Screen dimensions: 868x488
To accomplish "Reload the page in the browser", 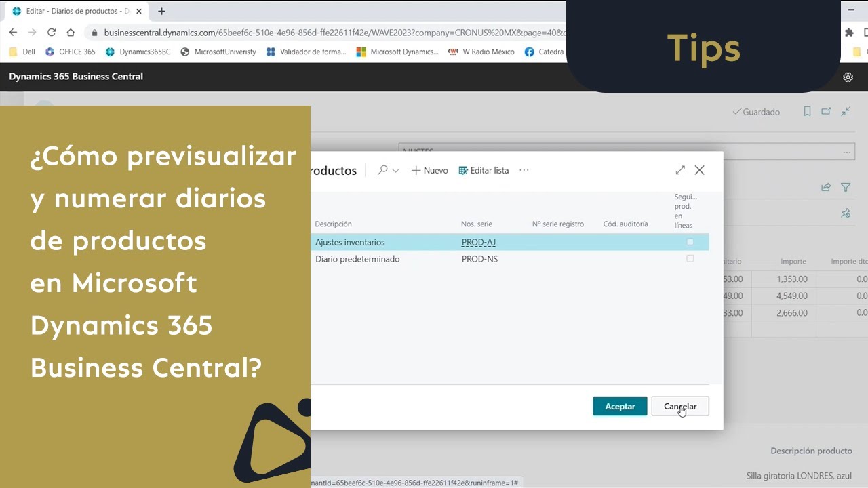I will click(x=52, y=32).
